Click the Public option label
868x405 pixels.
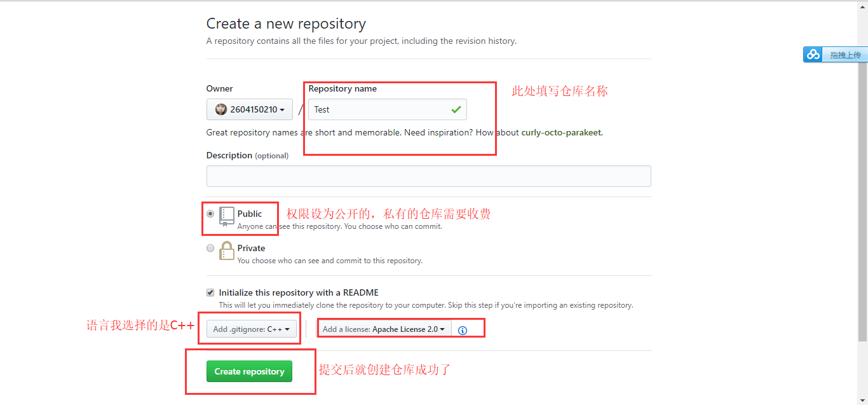250,214
